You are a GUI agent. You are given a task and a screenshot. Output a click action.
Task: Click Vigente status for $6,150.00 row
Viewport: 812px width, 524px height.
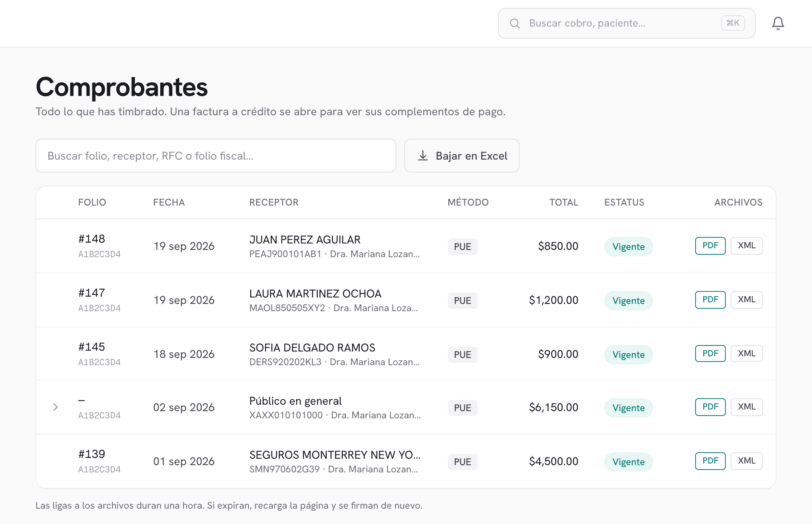628,408
